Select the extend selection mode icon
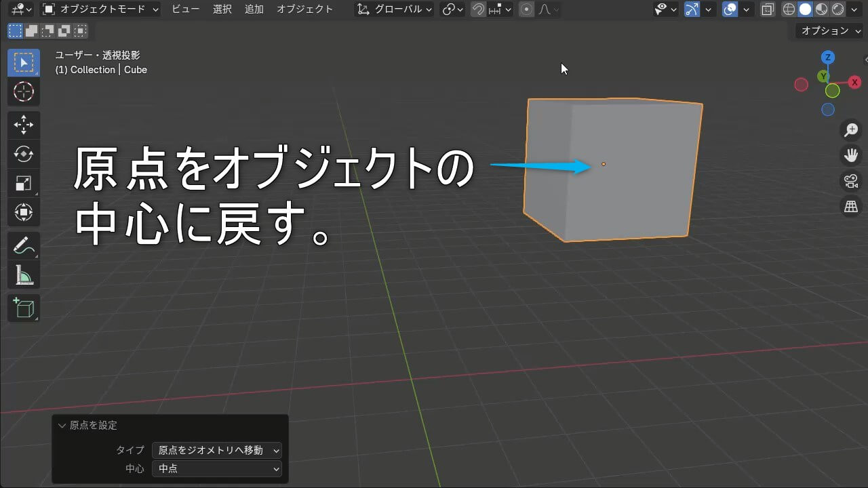868x488 pixels. tap(31, 30)
